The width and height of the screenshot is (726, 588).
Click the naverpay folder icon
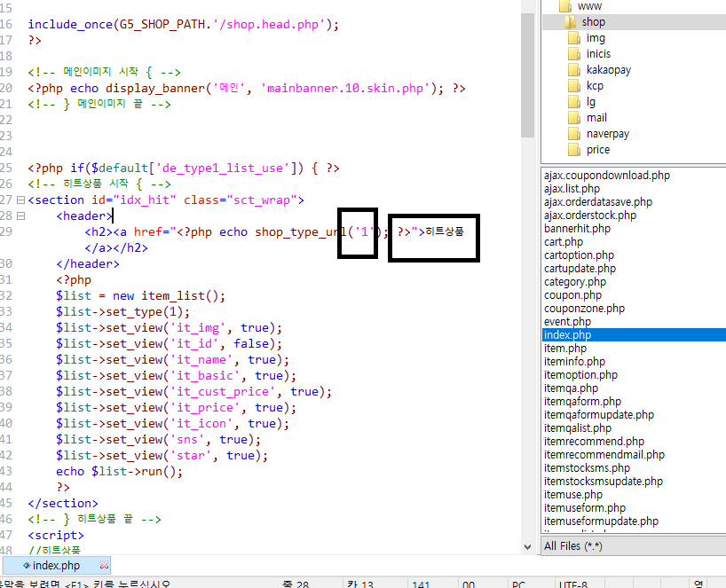[574, 134]
